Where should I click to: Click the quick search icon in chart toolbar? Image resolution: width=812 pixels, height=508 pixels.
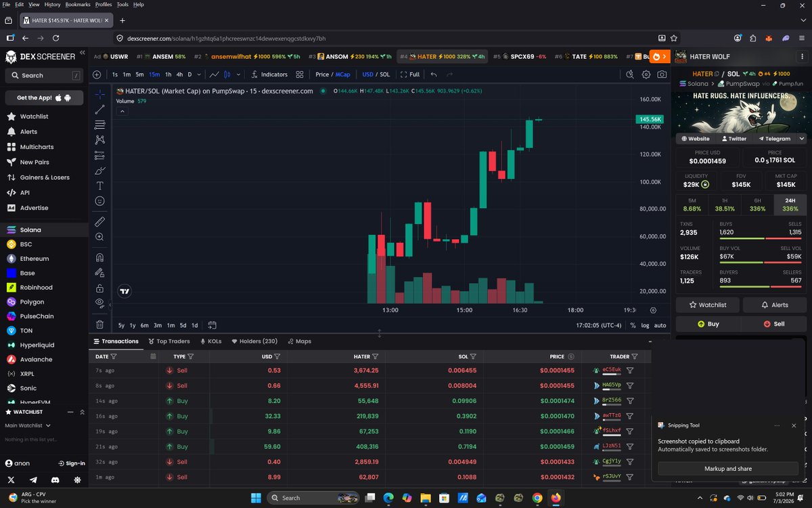630,75
